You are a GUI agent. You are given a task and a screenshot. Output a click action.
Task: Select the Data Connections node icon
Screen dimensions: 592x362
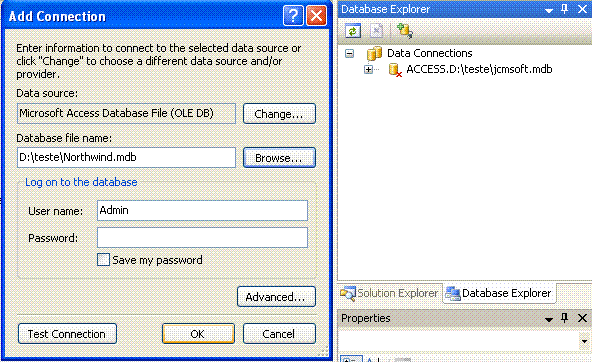(374, 53)
